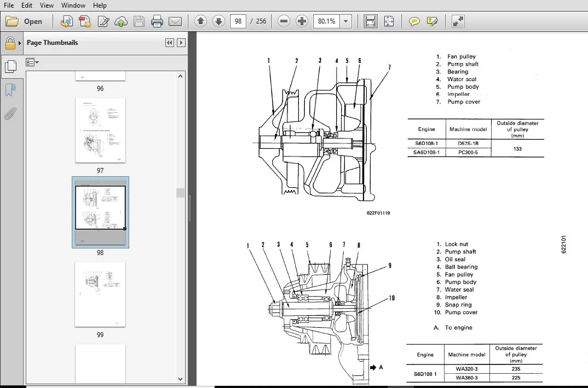Click the right arrow panel button
This screenshot has width=588, height=388.
pyautogui.click(x=181, y=43)
